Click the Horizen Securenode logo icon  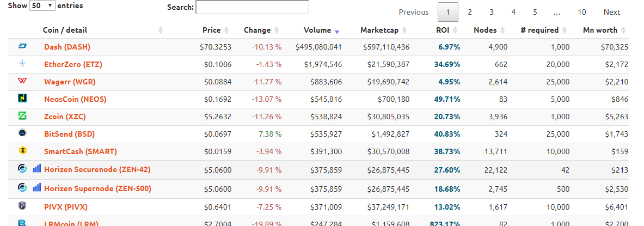(x=22, y=169)
